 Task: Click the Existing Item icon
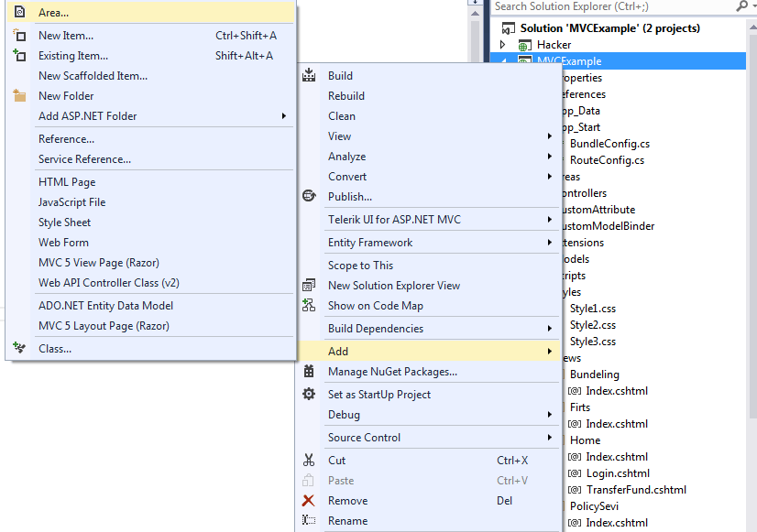click(x=19, y=56)
